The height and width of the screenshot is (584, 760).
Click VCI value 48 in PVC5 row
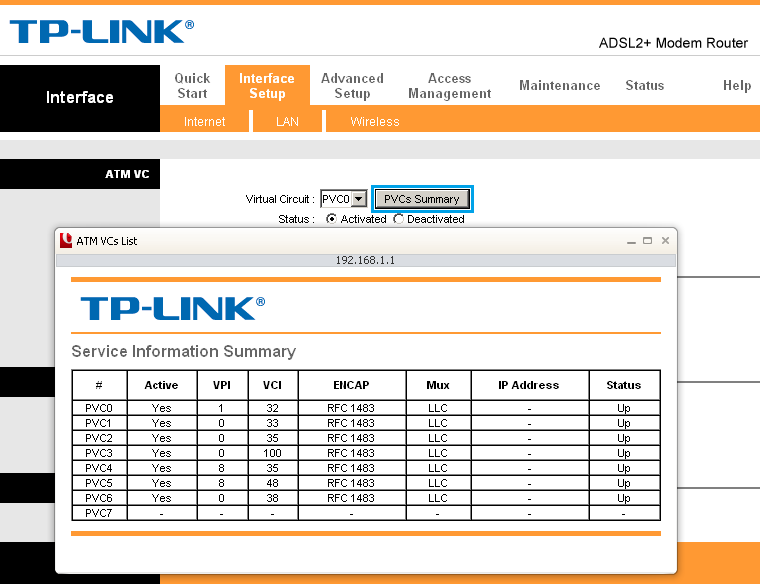pos(272,483)
